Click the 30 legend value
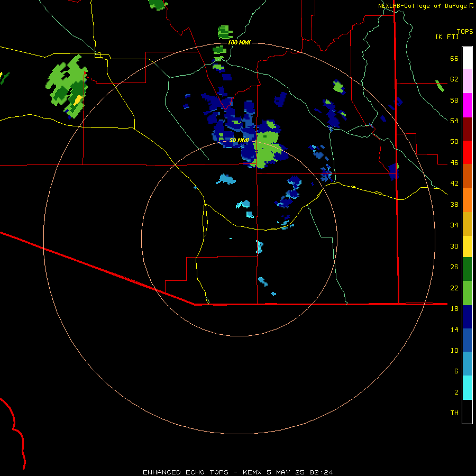 coord(454,246)
